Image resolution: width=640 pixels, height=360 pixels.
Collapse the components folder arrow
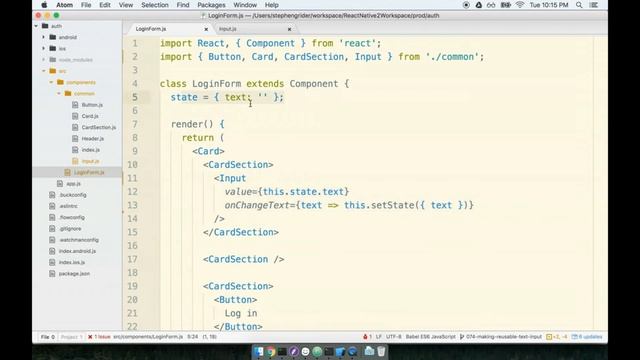[51, 82]
